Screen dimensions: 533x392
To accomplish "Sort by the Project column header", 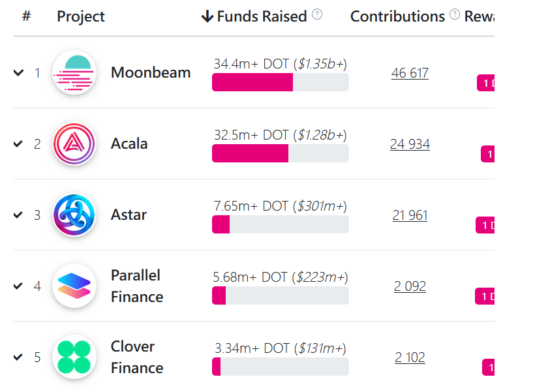I will tap(81, 16).
